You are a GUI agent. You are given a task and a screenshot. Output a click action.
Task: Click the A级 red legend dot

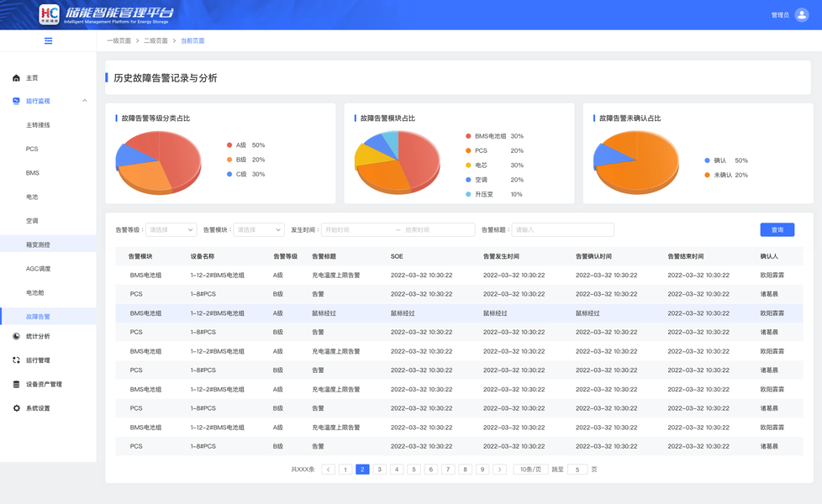229,145
